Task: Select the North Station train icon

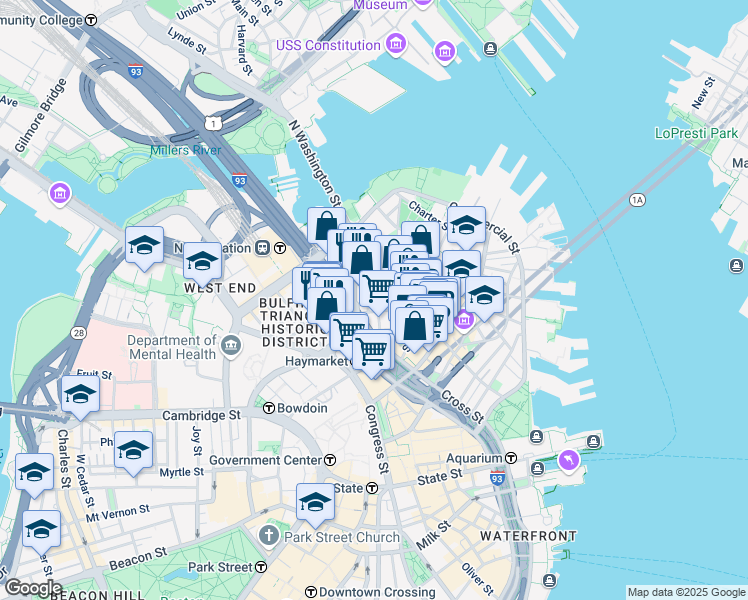Action: tap(262, 248)
